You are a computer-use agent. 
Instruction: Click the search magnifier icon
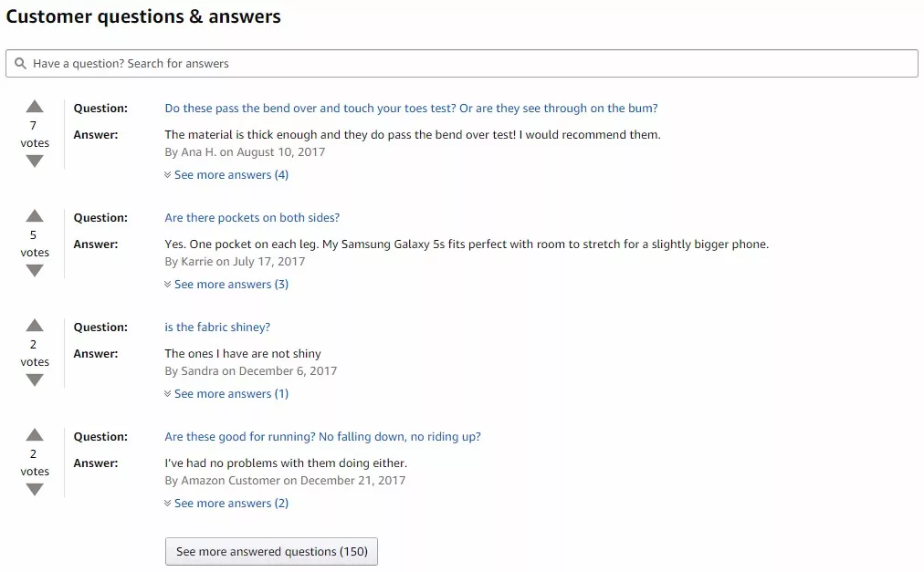(x=20, y=63)
